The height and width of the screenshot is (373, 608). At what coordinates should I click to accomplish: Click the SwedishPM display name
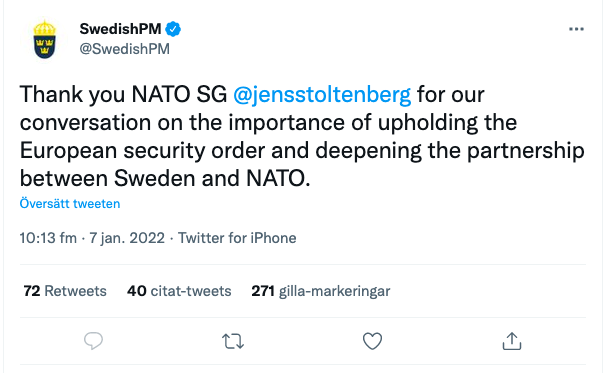(x=120, y=29)
